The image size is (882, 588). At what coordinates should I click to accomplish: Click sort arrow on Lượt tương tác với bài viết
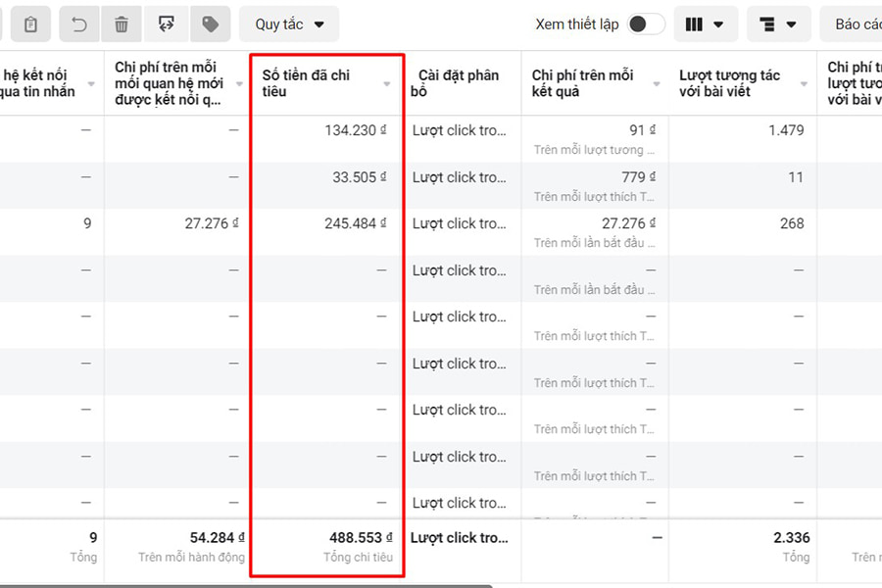pos(804,84)
